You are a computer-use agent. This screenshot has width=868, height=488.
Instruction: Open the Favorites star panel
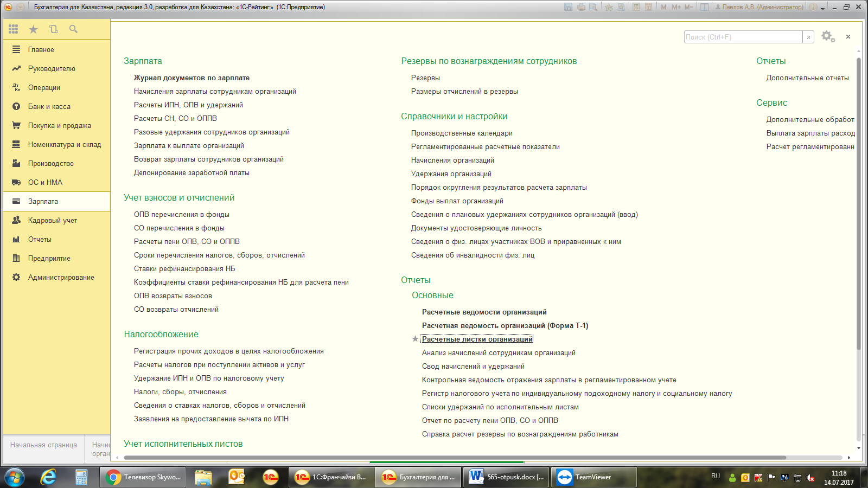click(33, 29)
